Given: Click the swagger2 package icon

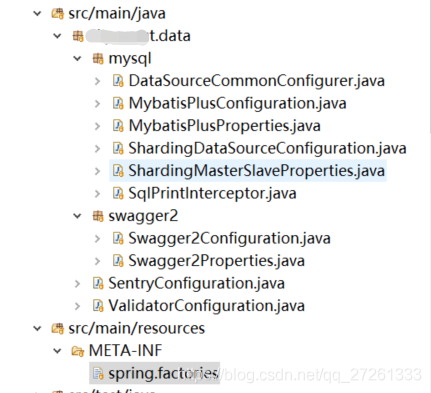Looking at the screenshot, I should (98, 216).
